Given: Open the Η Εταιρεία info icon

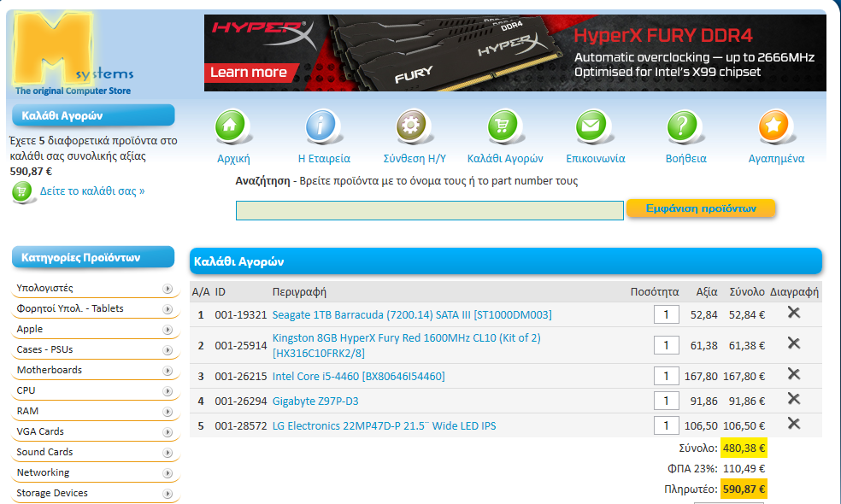Looking at the screenshot, I should click(x=322, y=126).
